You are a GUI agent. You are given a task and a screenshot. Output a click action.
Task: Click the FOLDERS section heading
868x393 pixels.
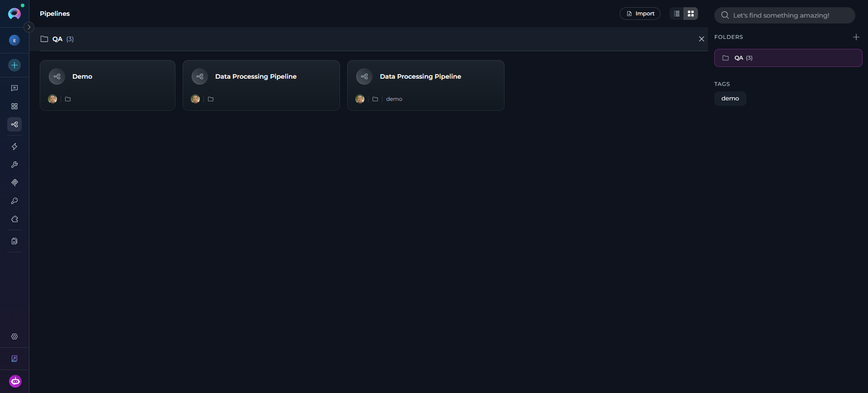(x=729, y=37)
